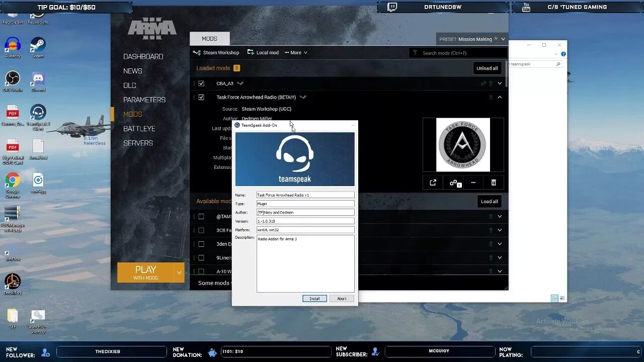Open the Parameters section
Screen dimensions: 644x362
point(144,100)
